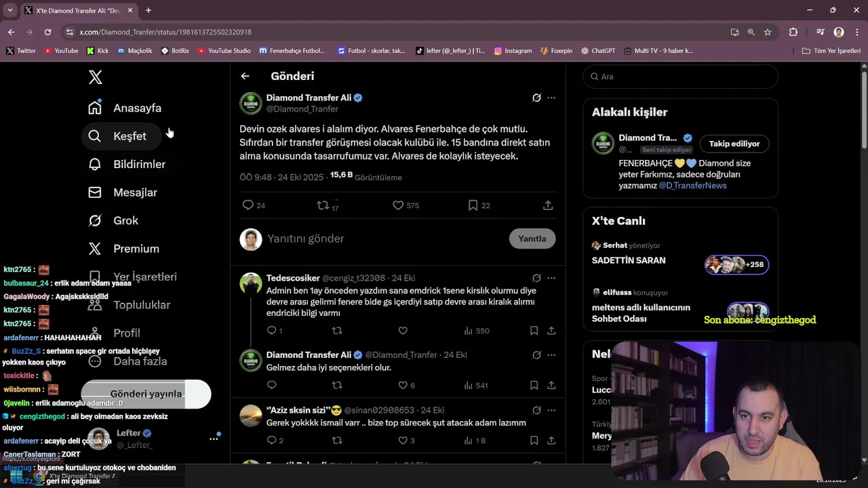Screen dimensions: 868x488
Task: Like Tedescosiker's comment
Action: click(x=403, y=331)
